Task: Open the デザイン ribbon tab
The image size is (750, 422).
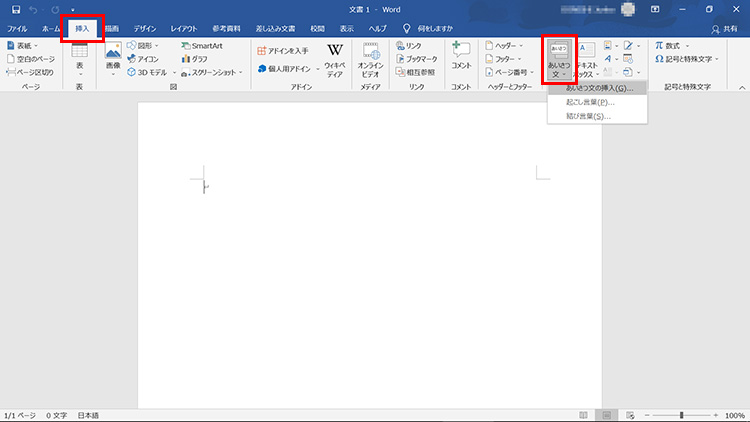Action: click(145, 28)
